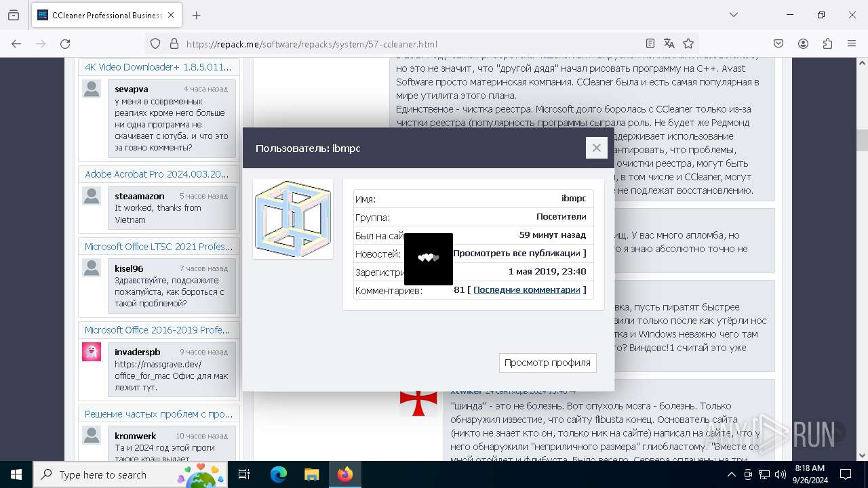Viewport: 868px width, 488px height.
Task: Open Task View on taskbar
Action: click(x=245, y=474)
